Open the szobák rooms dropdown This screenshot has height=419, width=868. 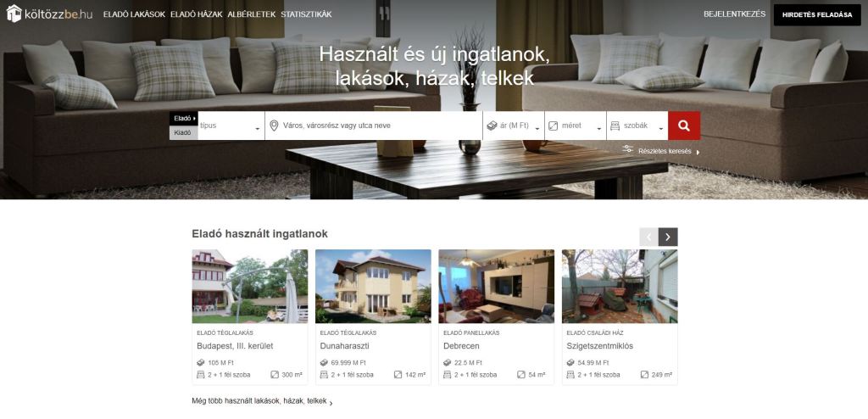[637, 126]
